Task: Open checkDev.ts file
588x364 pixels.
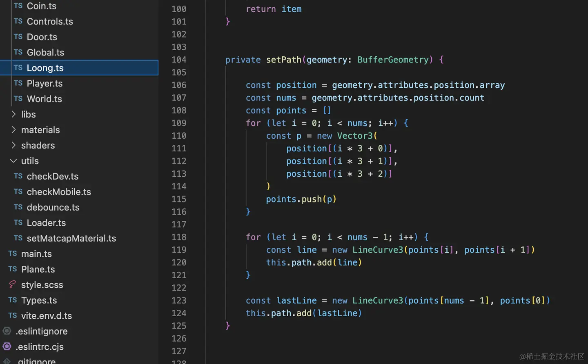Action: tap(52, 177)
